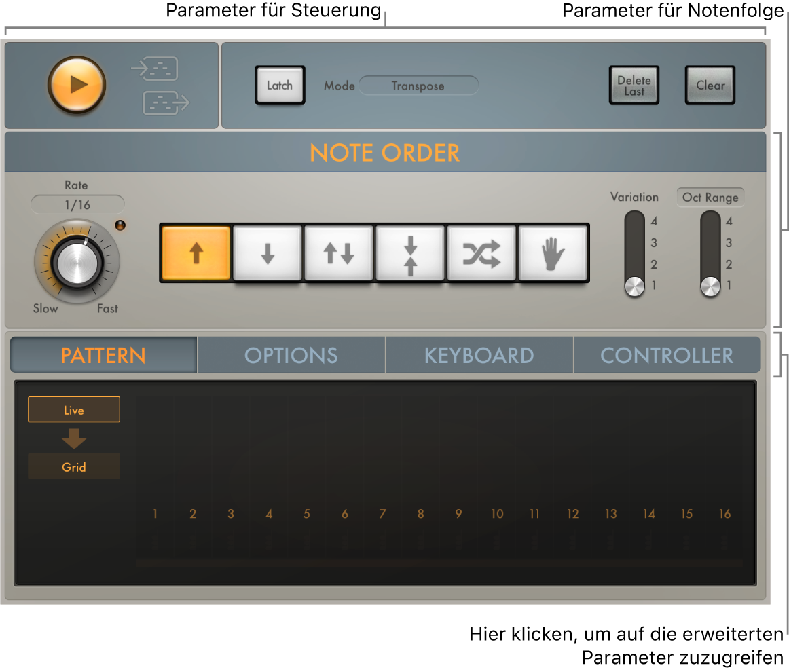The width and height of the screenshot is (789, 672).
Task: Select the downward note order icon
Action: tap(268, 252)
